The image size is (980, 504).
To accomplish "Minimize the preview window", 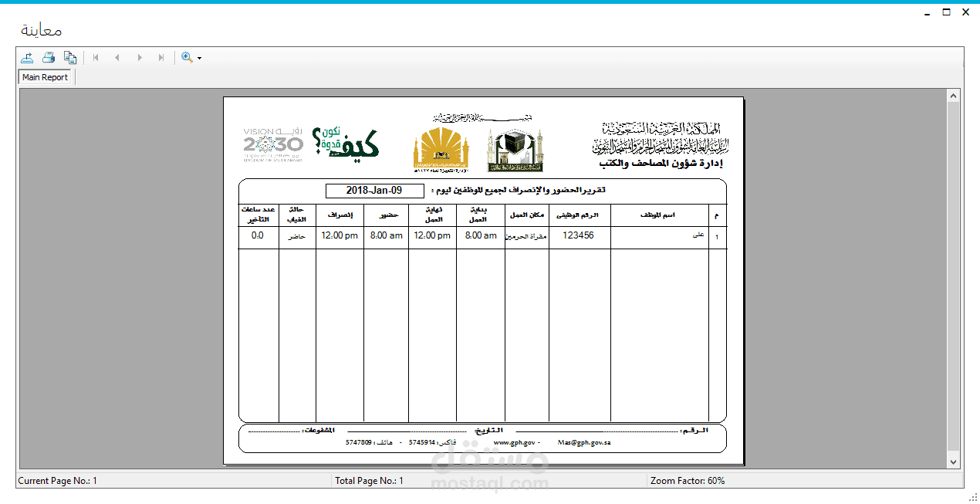I will point(927,12).
